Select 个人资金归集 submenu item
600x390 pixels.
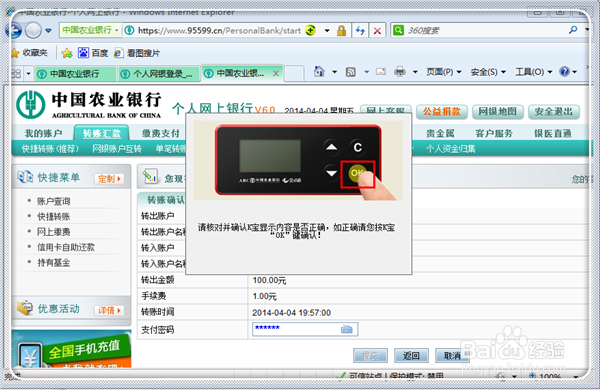[451, 148]
